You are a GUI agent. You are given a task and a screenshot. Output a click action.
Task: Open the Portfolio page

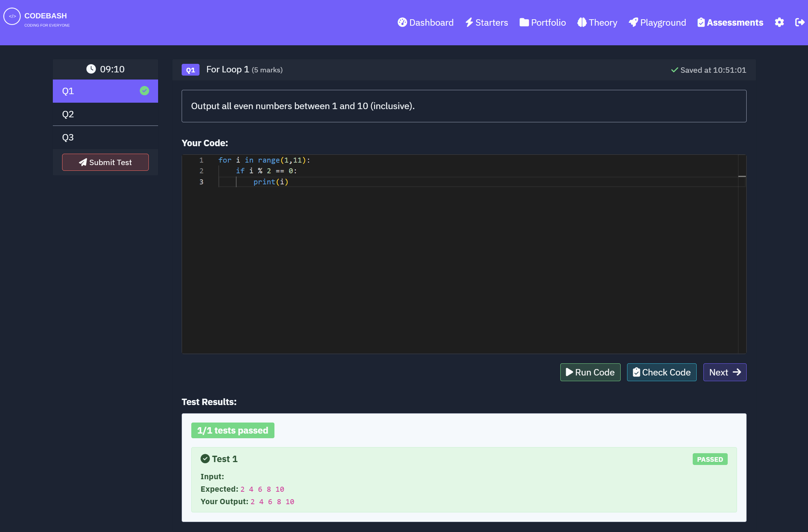coord(542,22)
